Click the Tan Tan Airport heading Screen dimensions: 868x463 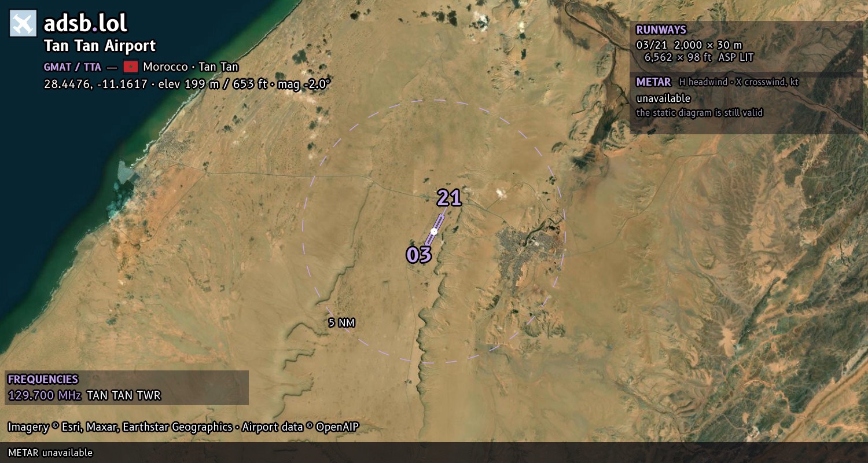100,46
